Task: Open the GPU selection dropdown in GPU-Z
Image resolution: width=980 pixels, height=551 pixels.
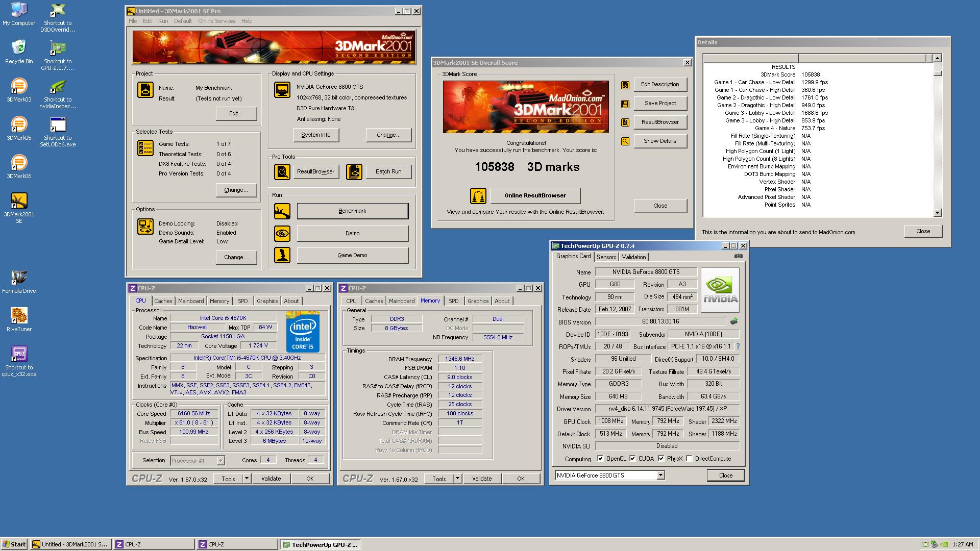Action: pos(660,475)
